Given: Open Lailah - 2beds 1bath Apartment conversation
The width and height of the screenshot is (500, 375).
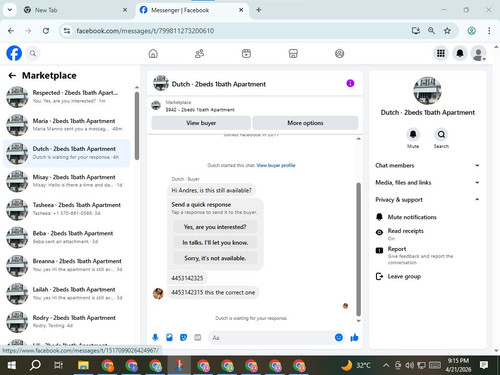Looking at the screenshot, I should (x=67, y=293).
